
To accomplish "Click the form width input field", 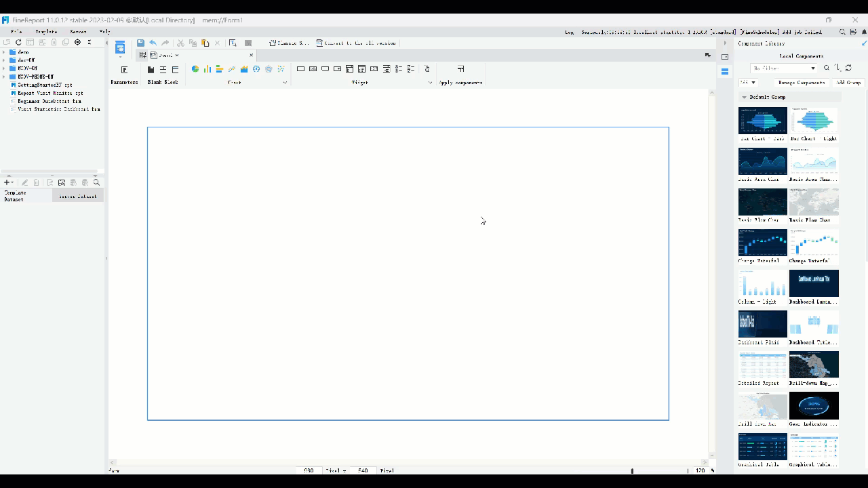I will 309,470.
